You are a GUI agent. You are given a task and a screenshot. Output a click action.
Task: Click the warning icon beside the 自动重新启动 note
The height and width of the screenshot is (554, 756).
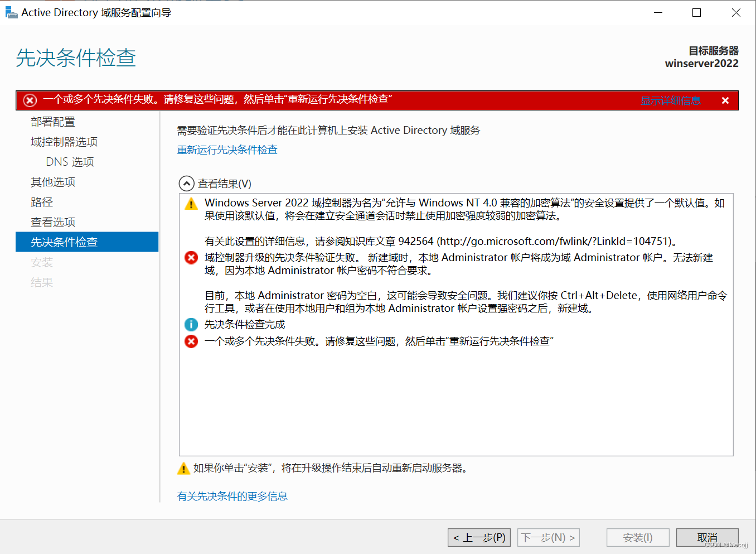183,468
